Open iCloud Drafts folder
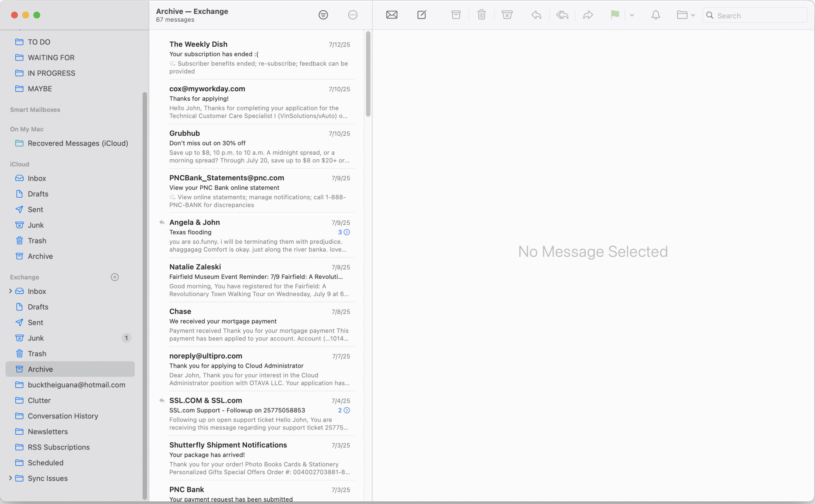The height and width of the screenshot is (504, 815). (x=70, y=194)
